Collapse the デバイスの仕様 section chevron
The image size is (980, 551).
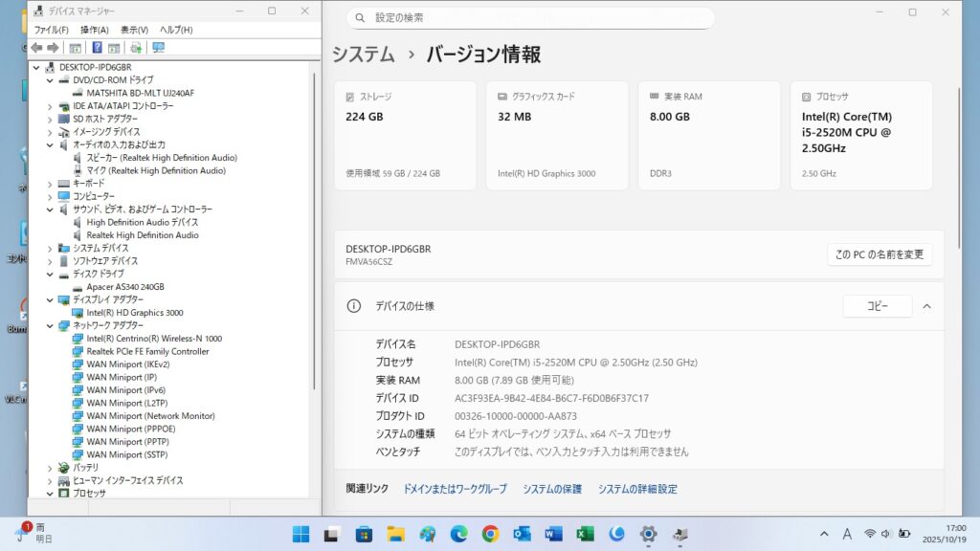point(925,306)
